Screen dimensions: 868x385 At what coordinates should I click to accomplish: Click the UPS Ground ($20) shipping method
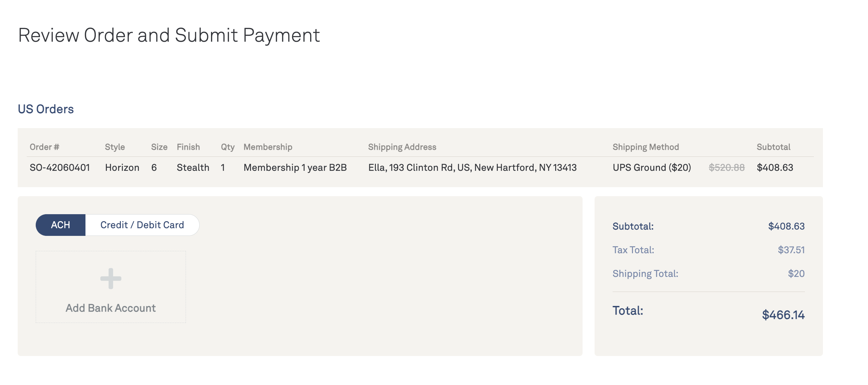652,167
